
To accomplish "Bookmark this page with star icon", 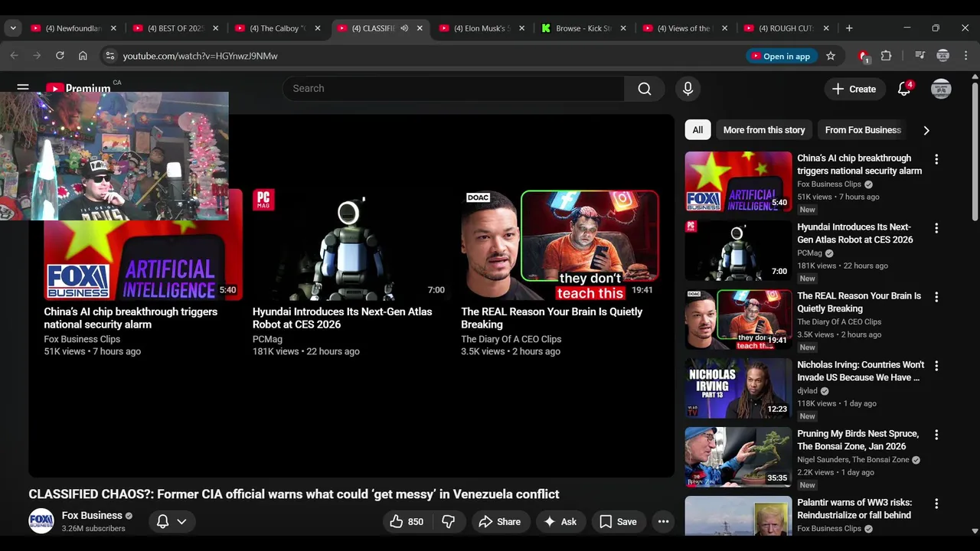I will click(831, 56).
